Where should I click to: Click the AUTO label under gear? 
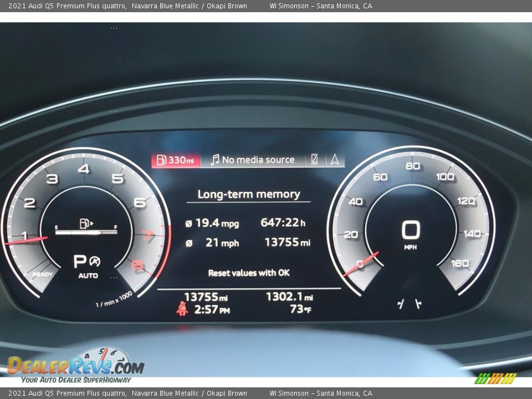88,276
